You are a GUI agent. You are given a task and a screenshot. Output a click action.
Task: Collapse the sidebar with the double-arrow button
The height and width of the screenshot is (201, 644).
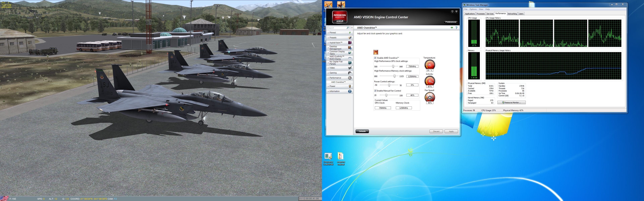(352, 28)
